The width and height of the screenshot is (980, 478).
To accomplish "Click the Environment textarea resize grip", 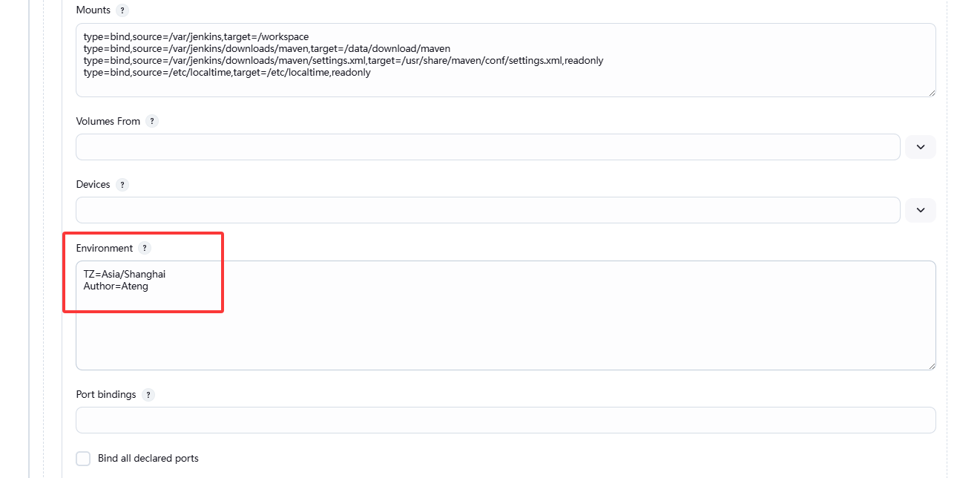I will (x=931, y=365).
